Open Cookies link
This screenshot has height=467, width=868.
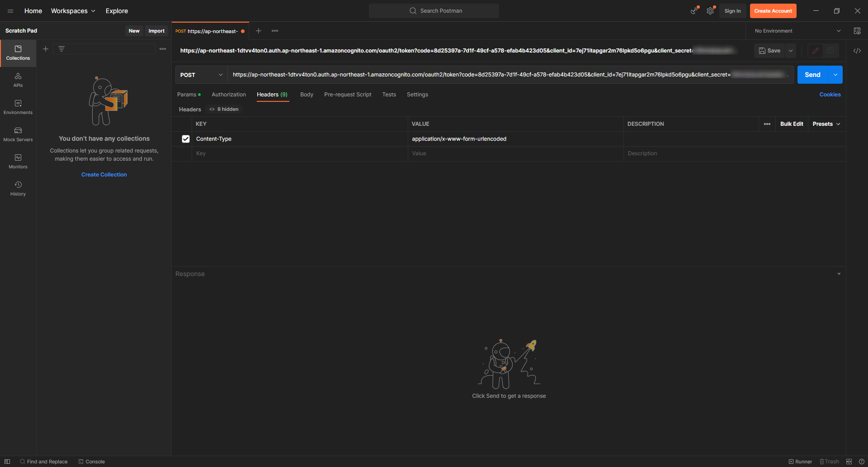click(x=830, y=95)
